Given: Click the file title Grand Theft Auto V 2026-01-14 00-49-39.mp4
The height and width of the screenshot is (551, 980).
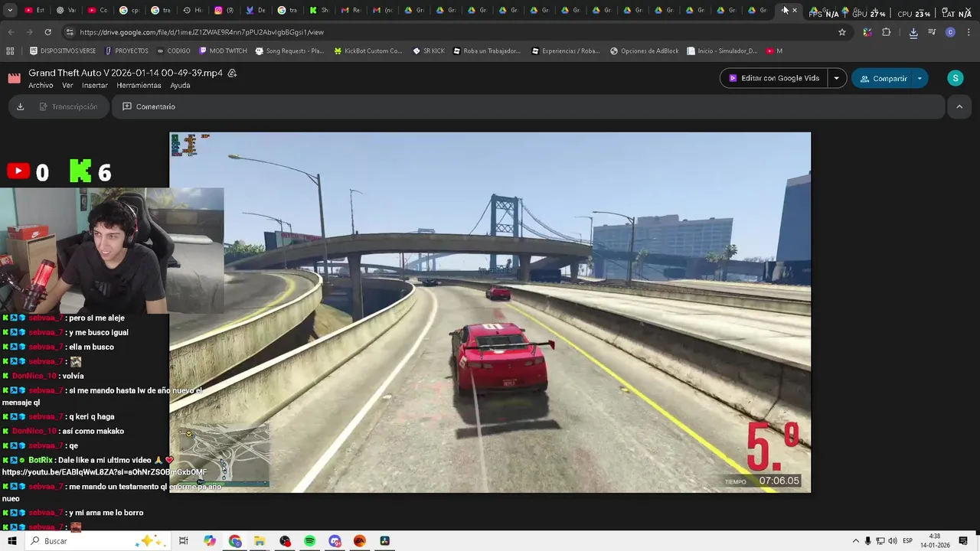Looking at the screenshot, I should pyautogui.click(x=126, y=73).
